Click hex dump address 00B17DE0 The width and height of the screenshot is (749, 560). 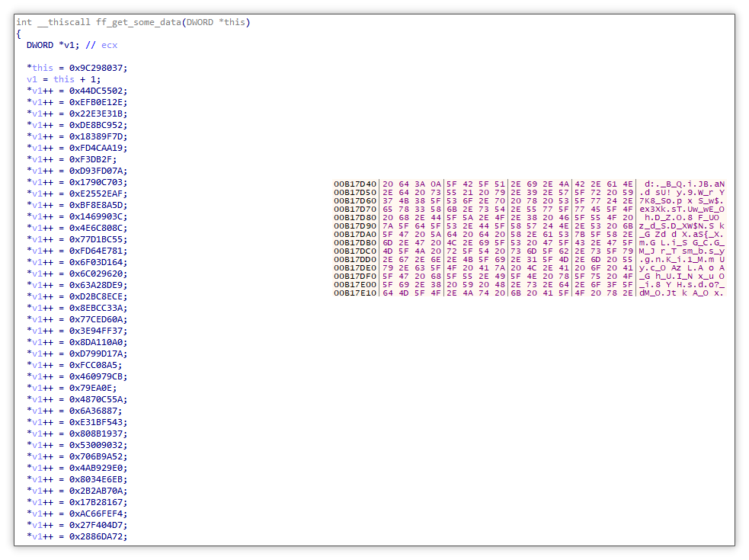point(355,267)
